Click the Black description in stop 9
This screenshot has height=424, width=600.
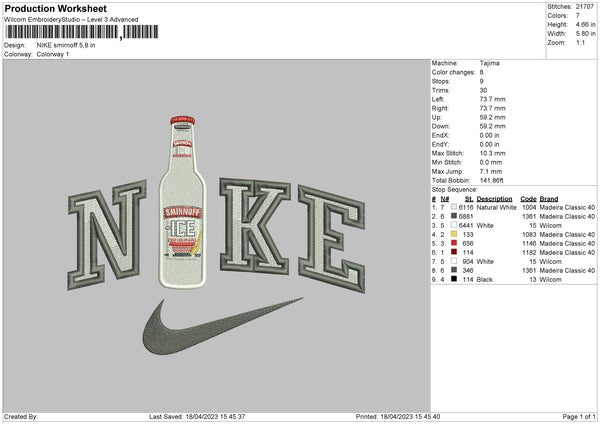(484, 280)
